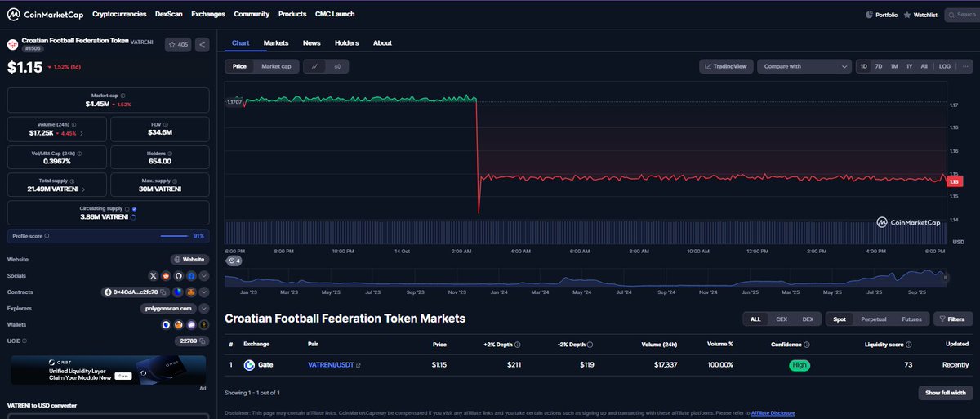Expand Volume (24h) details arrow

pos(82,132)
